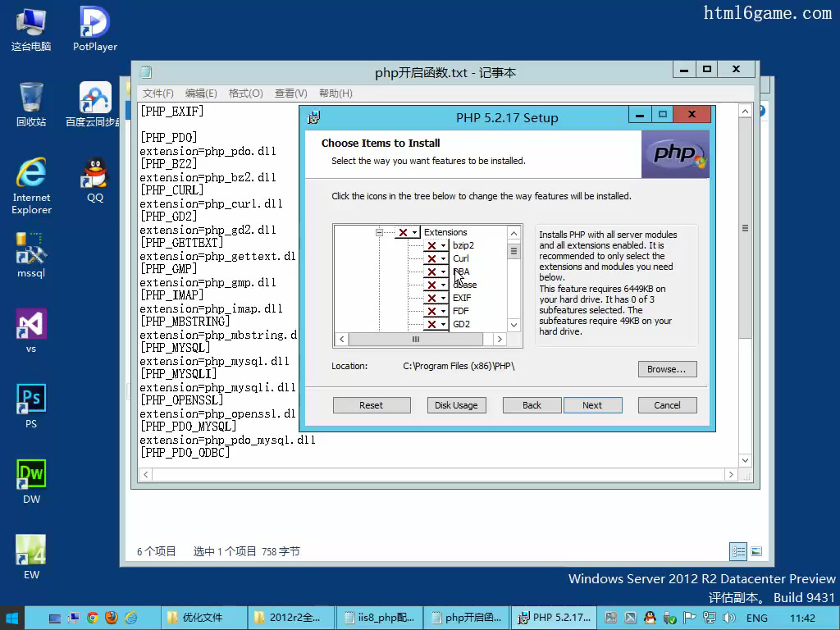The height and width of the screenshot is (630, 840).
Task: Click the Windows Start button
Action: (11, 618)
